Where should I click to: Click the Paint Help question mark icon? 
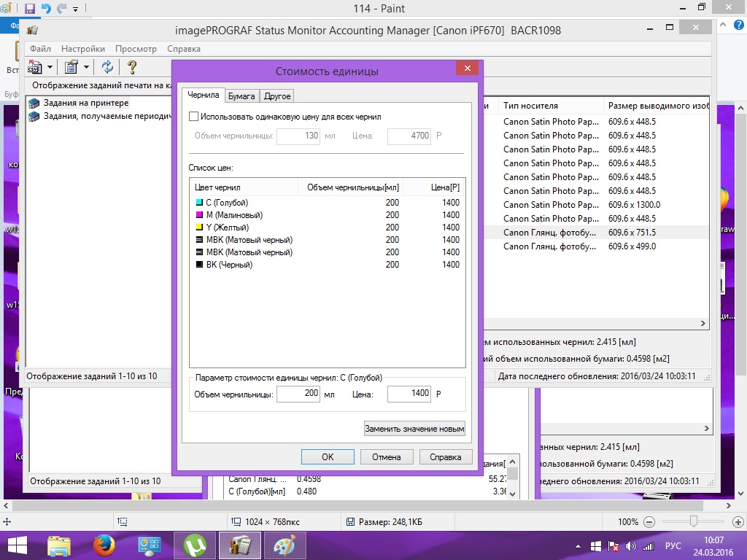click(739, 26)
